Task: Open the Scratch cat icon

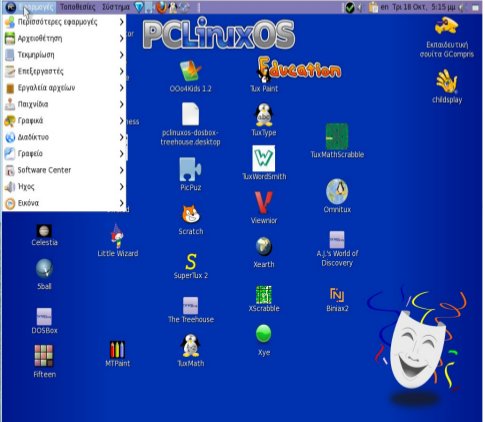Action: (x=191, y=214)
